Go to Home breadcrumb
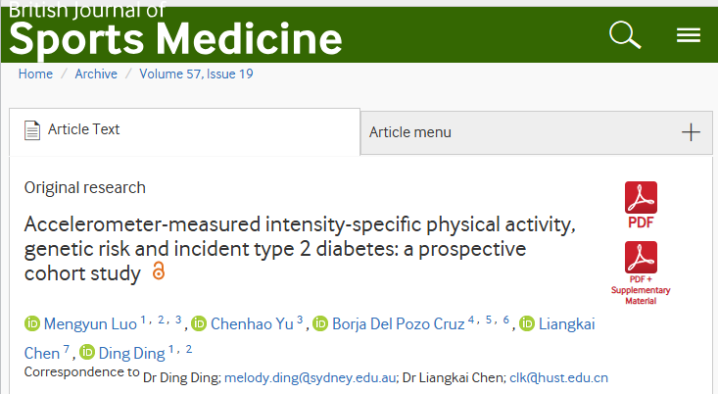This screenshot has height=394, width=718. pyautogui.click(x=35, y=74)
